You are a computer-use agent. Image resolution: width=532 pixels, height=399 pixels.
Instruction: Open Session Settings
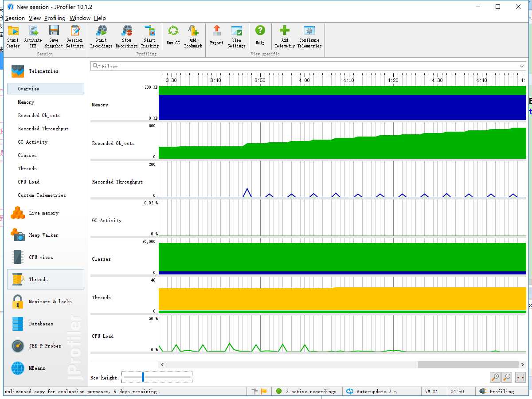[75, 36]
